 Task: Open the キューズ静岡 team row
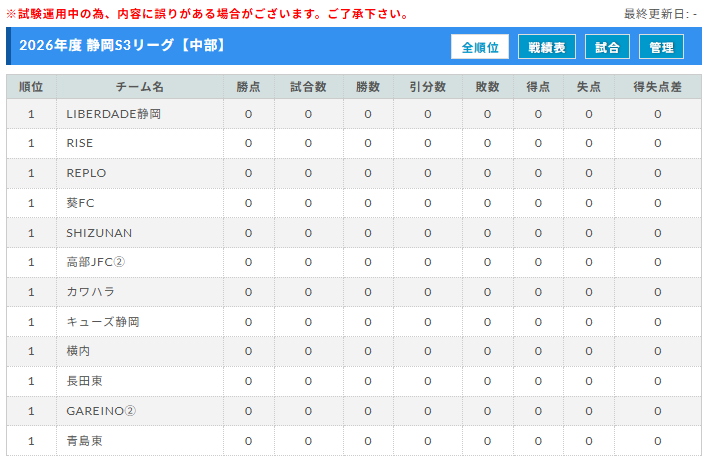click(x=103, y=322)
